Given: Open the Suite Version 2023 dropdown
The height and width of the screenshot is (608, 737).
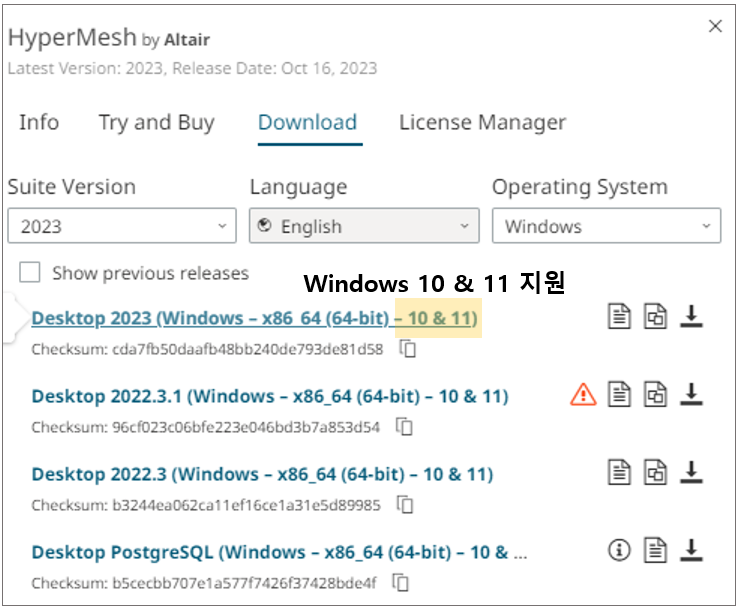Looking at the screenshot, I should (122, 226).
